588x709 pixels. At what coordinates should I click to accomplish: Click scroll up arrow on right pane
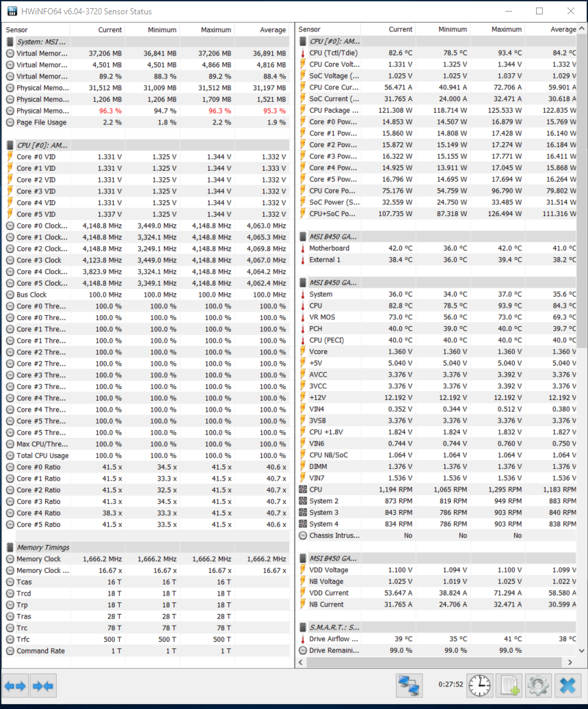[582, 29]
